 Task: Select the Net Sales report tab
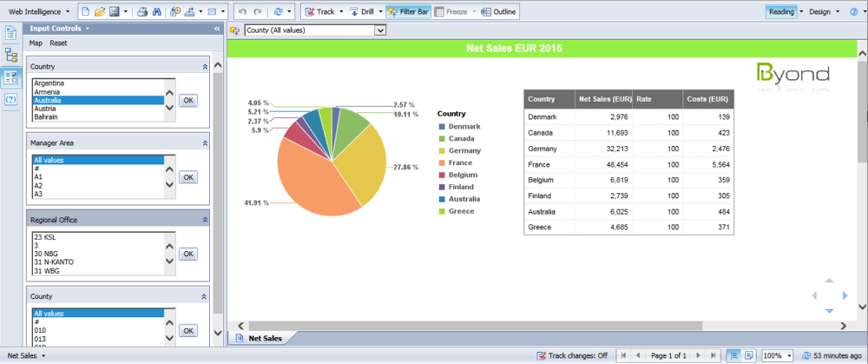point(264,337)
